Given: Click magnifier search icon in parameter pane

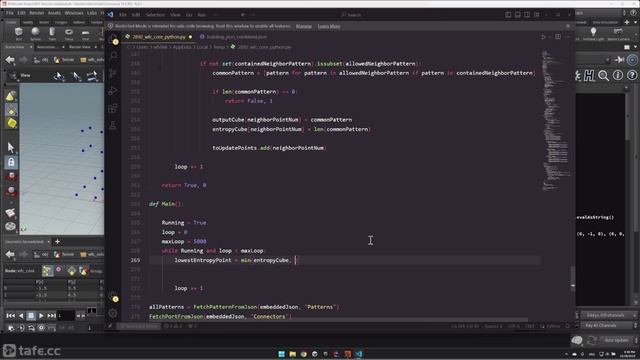Looking at the screenshot, I should [604, 76].
